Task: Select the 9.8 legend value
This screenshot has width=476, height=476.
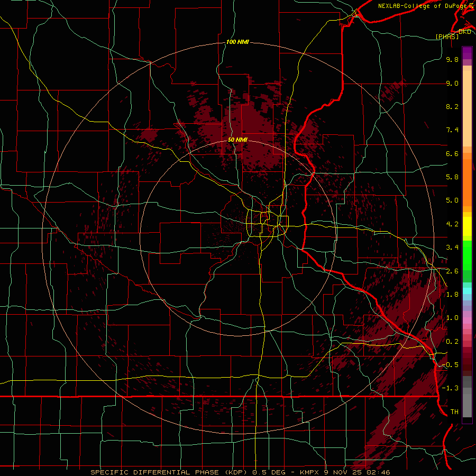Action: [452, 59]
